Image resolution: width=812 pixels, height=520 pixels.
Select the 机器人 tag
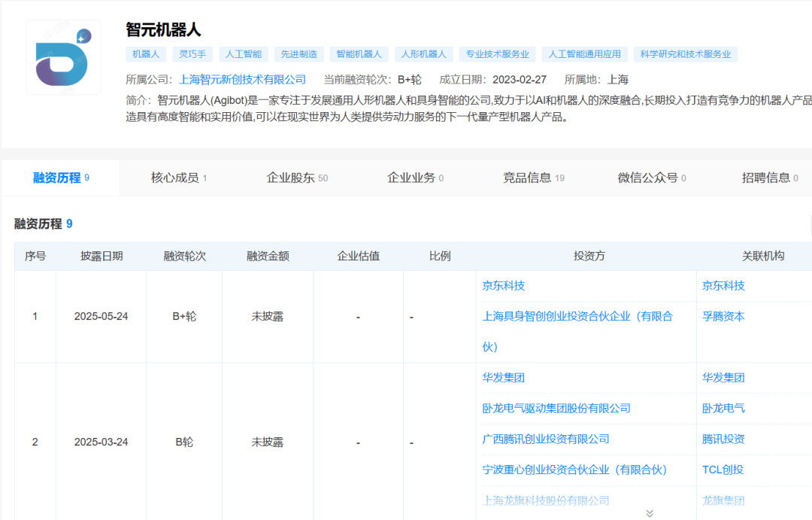[x=146, y=54]
